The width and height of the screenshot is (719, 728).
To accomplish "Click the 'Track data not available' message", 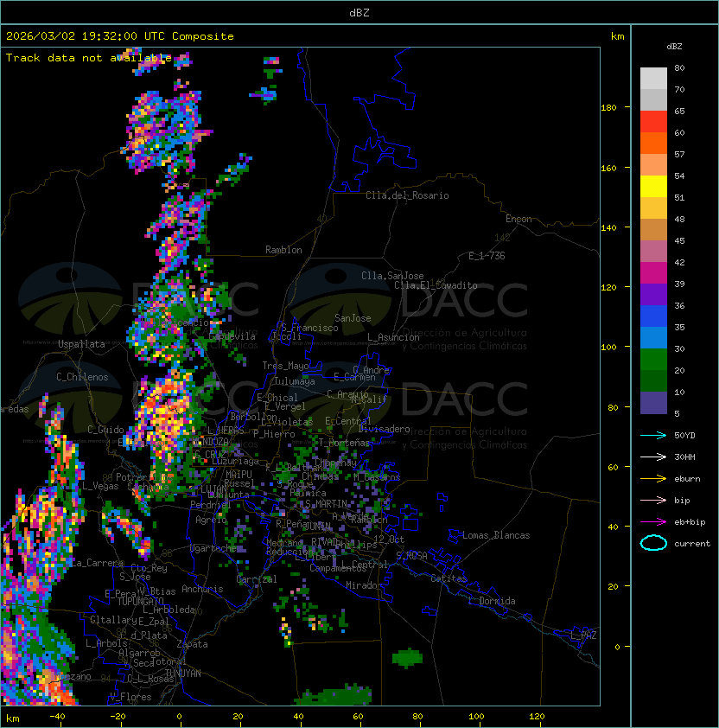I will pyautogui.click(x=89, y=58).
